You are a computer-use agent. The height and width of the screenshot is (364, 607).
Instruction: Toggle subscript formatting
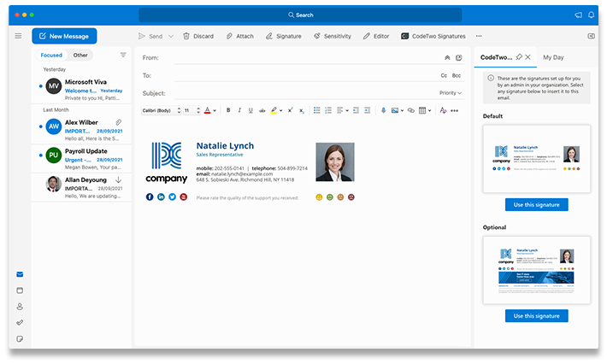click(x=302, y=110)
